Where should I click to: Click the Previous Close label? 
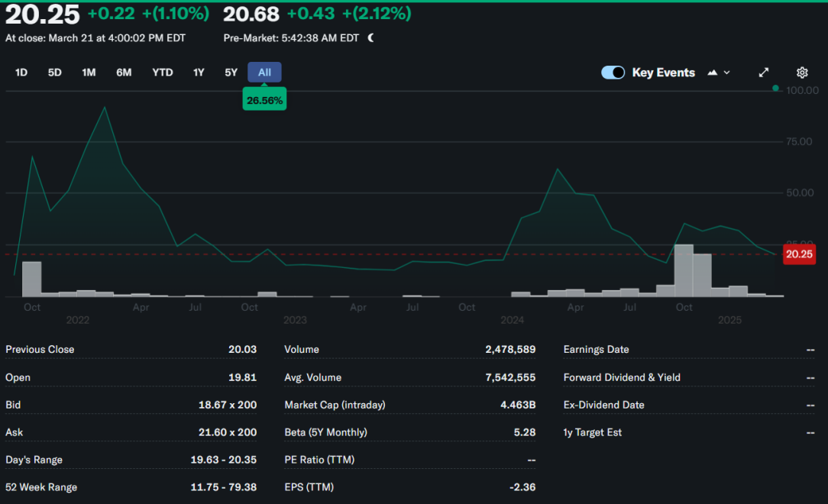(40, 350)
